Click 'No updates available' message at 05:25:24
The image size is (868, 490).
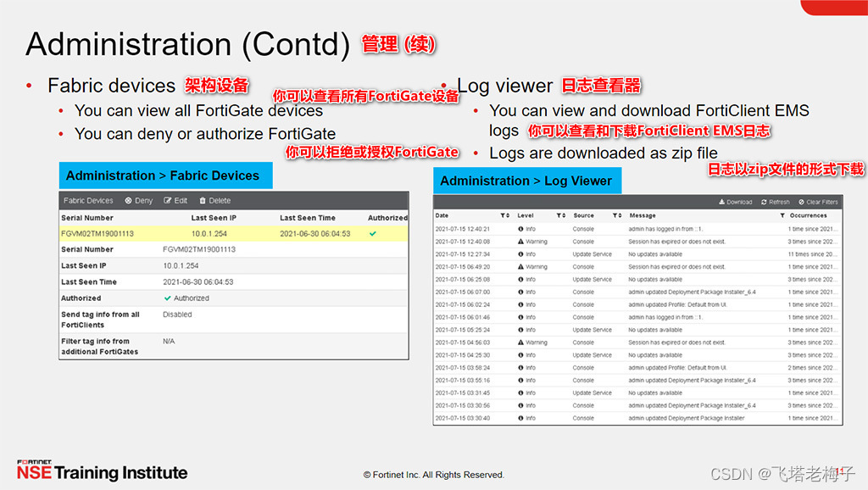point(655,330)
